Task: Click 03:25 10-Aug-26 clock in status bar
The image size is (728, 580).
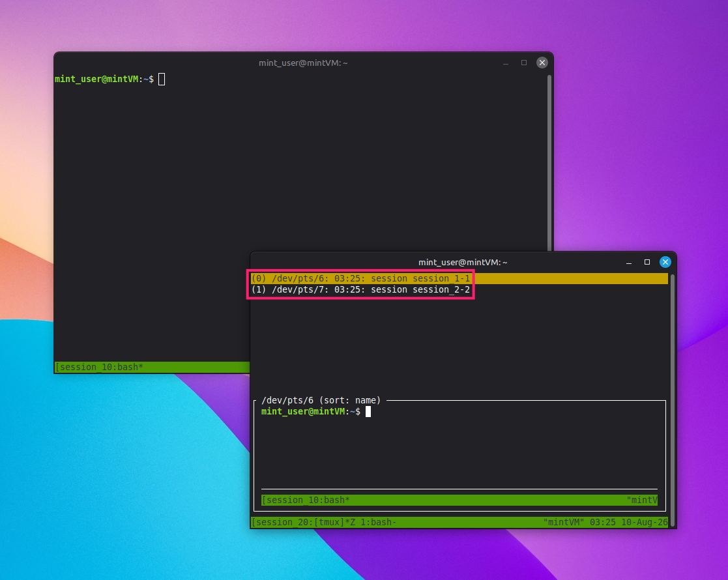Action: [629, 523]
